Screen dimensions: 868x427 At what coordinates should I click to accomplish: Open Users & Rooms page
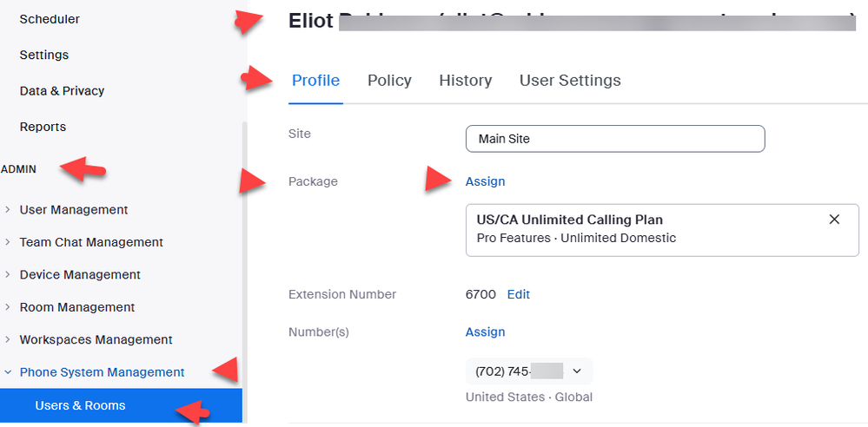coord(80,405)
